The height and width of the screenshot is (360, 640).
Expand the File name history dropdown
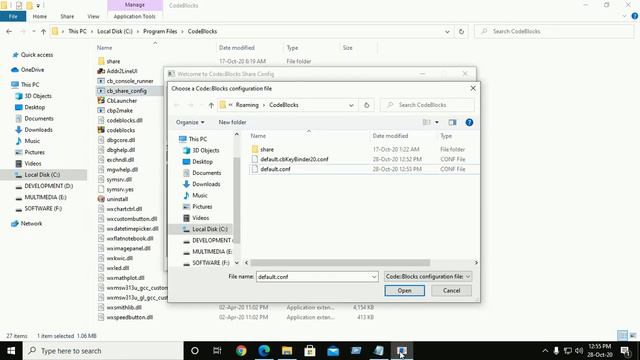374,277
